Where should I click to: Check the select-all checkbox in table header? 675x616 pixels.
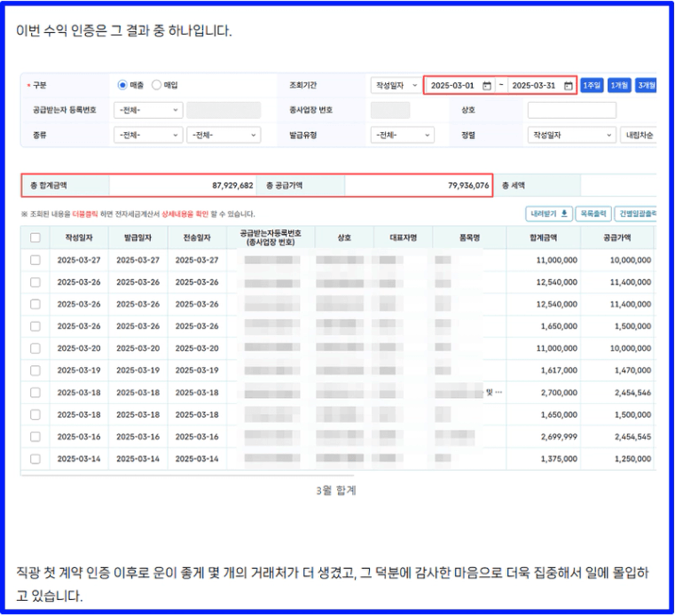[x=35, y=238]
